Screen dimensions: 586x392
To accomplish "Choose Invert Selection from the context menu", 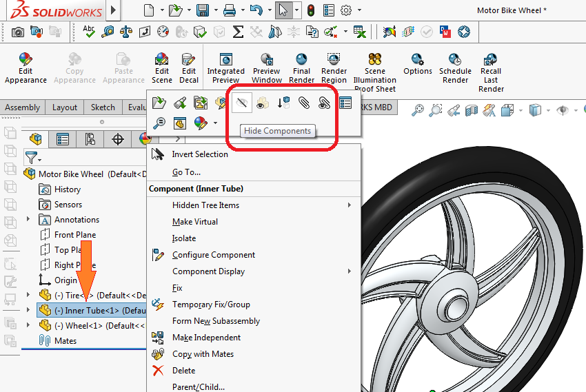I will coord(254,154).
